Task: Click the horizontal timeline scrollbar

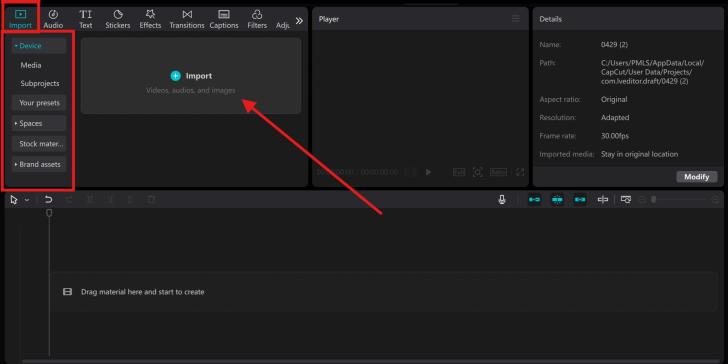Action: pos(371,361)
